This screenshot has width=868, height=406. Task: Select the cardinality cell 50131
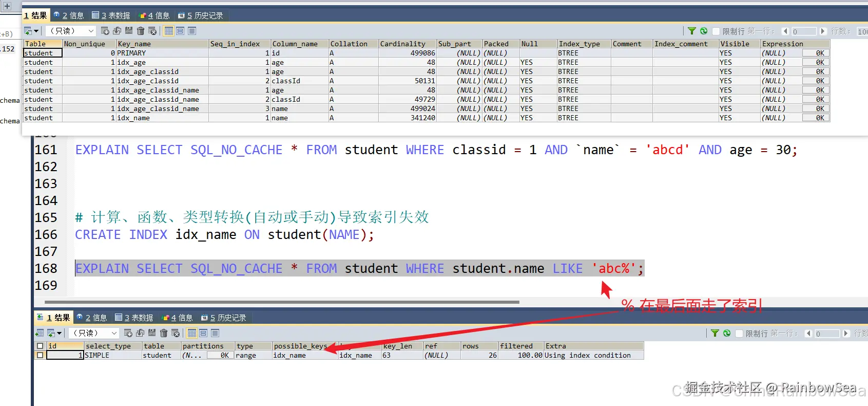click(x=408, y=81)
